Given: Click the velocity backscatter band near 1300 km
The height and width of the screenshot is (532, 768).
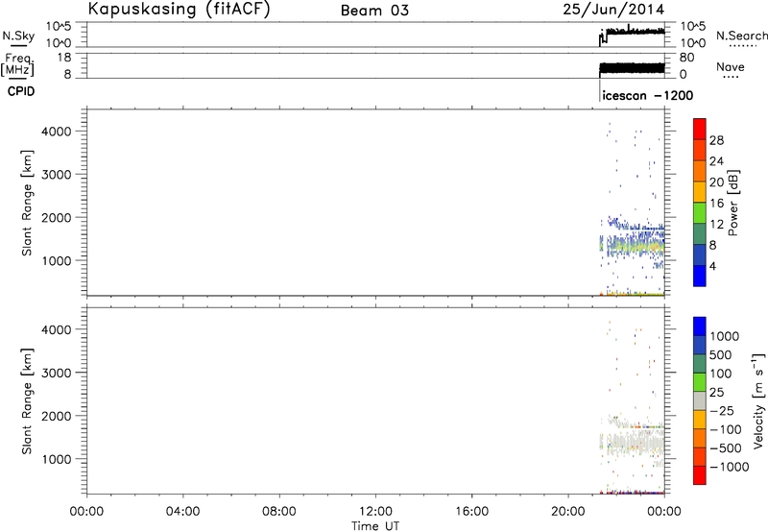Looking at the screenshot, I should pos(633,444).
